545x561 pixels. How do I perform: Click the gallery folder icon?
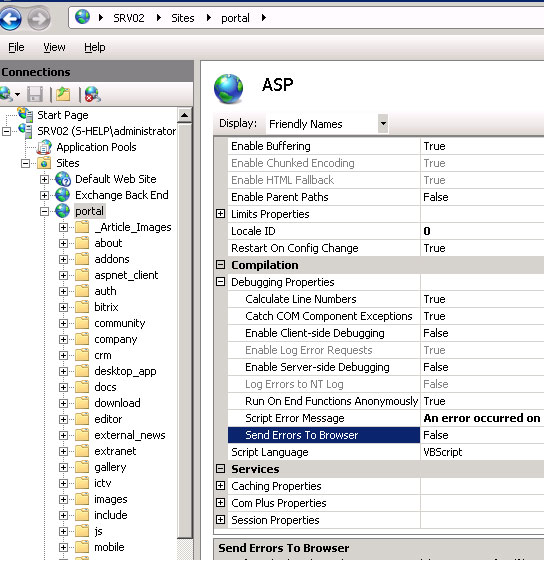pyautogui.click(x=82, y=467)
